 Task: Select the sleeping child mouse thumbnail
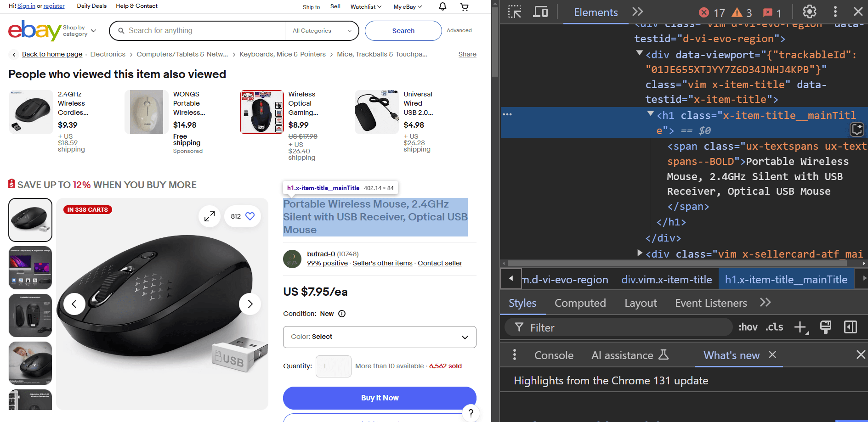[30, 363]
